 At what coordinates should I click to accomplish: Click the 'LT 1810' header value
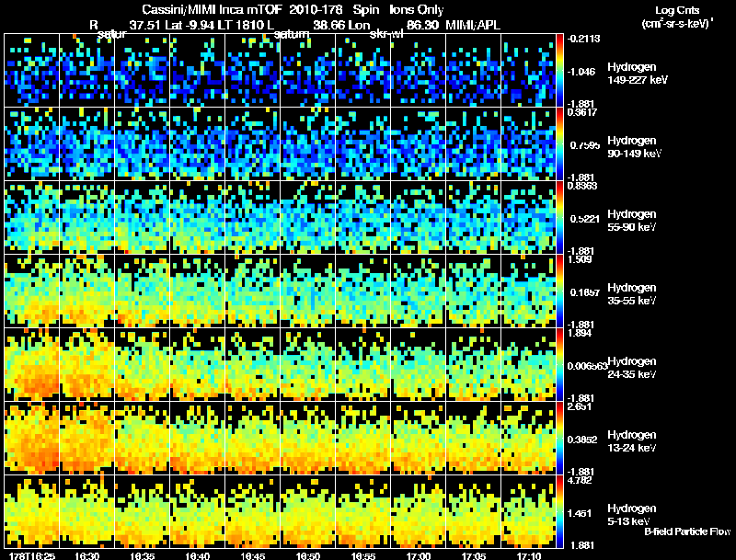click(244, 25)
